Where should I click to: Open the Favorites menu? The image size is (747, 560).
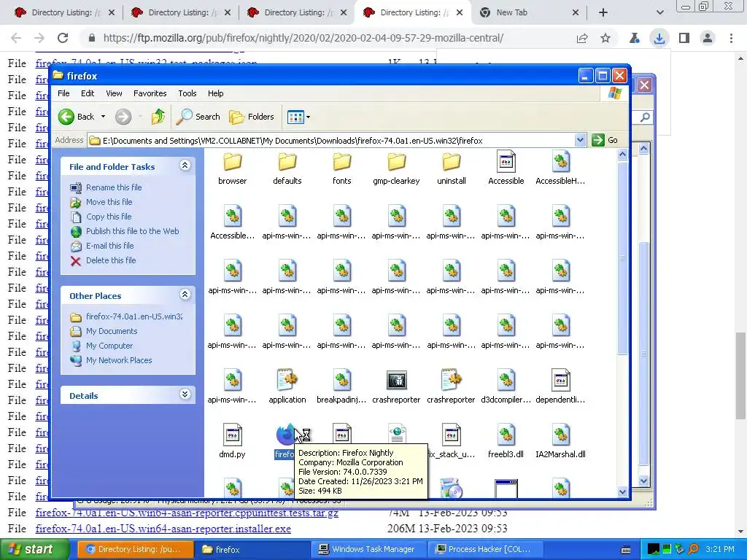click(x=150, y=93)
